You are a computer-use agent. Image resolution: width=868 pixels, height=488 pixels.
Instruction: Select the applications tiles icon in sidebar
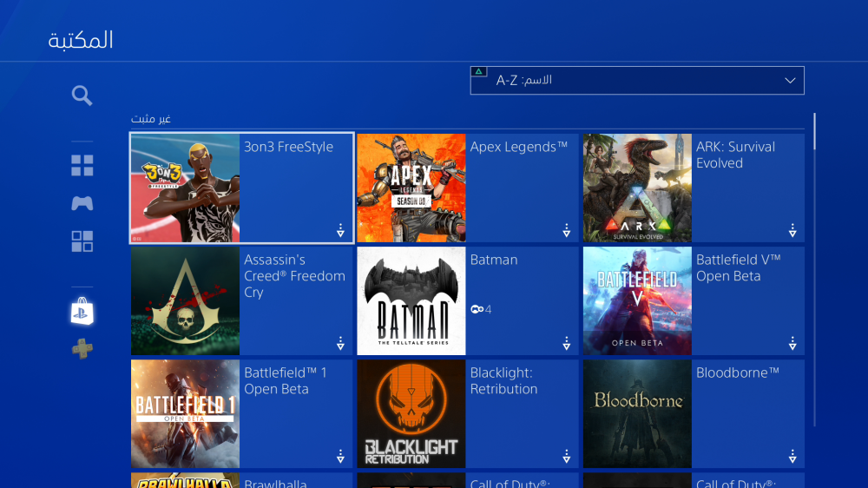82,241
